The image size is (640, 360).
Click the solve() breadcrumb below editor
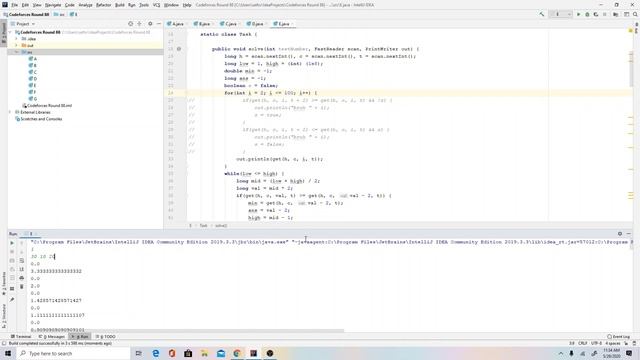[x=221, y=226]
